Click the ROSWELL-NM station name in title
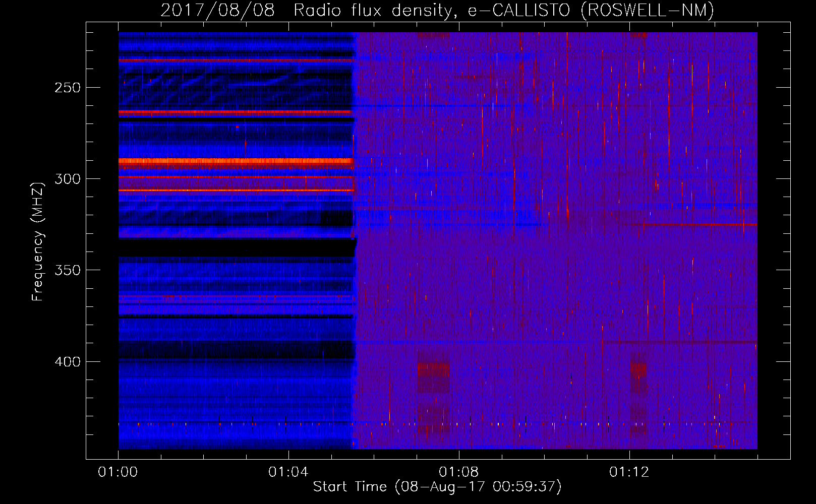This screenshot has width=816, height=504. (647, 10)
